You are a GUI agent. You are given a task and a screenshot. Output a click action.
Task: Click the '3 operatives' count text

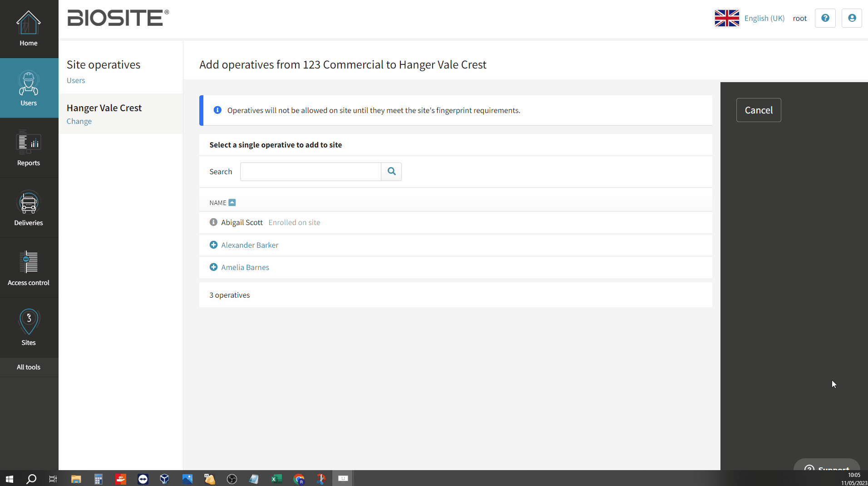[230, 295]
